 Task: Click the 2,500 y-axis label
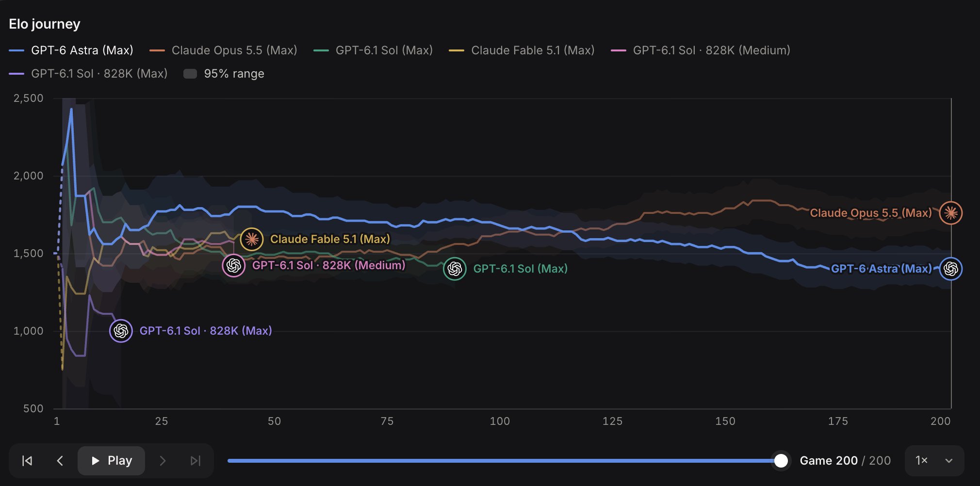click(29, 98)
